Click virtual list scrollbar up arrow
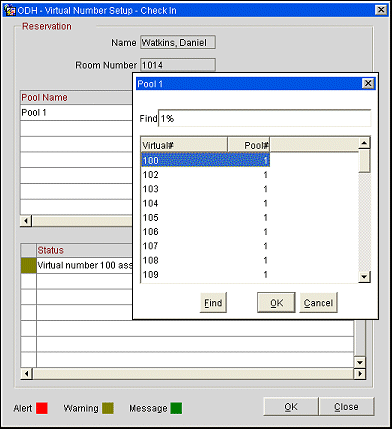Viewport: 392px width, 429px height. pos(365,143)
